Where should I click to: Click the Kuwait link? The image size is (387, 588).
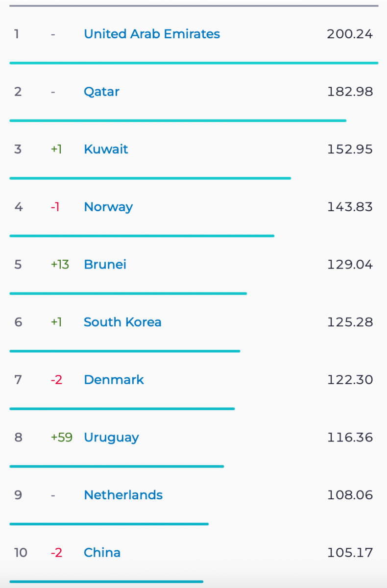tap(106, 149)
